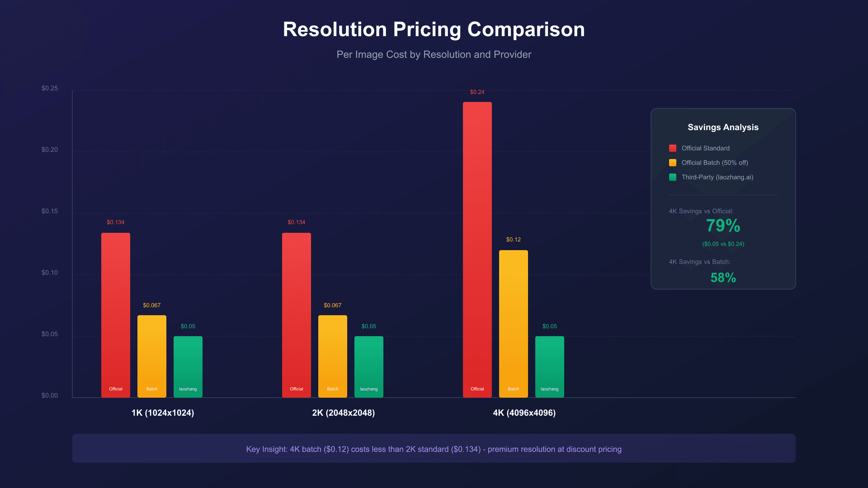Image resolution: width=868 pixels, height=488 pixels.
Task: Click the Key Insight banner text
Action: 434,449
